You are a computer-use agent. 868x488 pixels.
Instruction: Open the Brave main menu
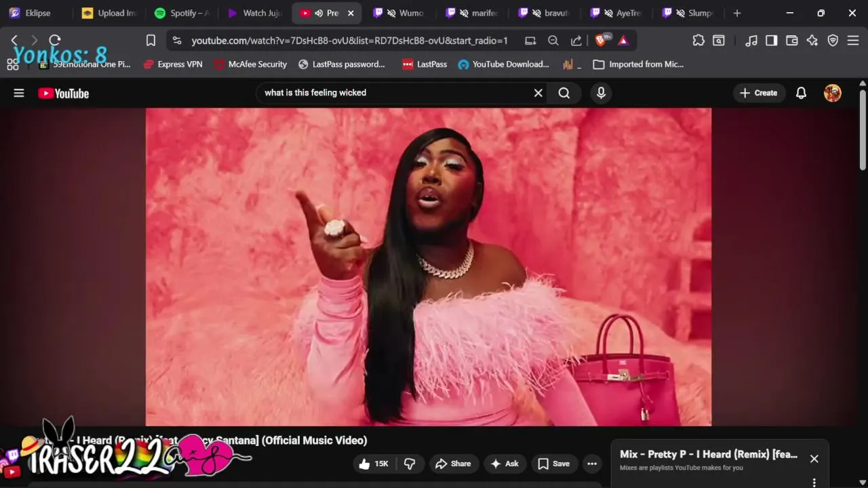pos(853,41)
